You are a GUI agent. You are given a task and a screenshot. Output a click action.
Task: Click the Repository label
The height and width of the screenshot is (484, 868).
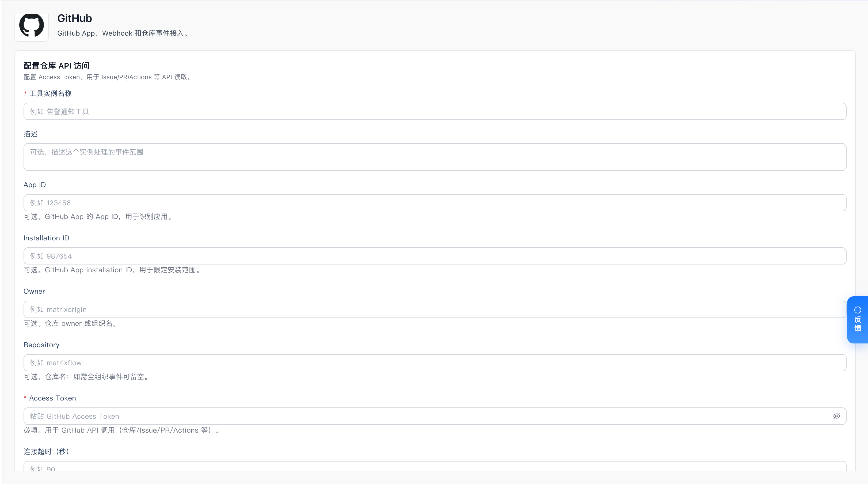41,345
